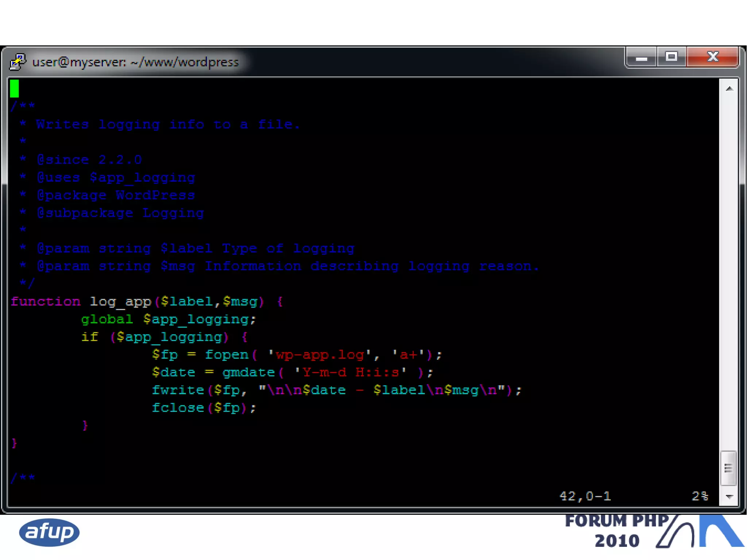Click the scrollbar down arrow
747x560 pixels.
pos(729,497)
